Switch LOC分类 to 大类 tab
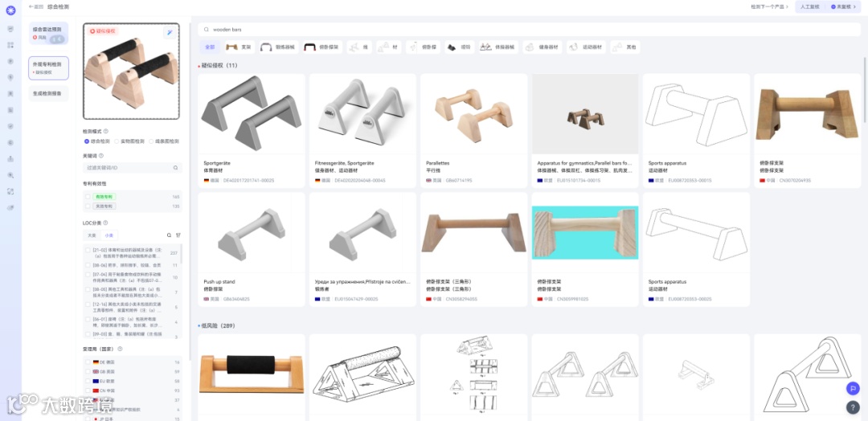868x421 pixels. pos(92,235)
